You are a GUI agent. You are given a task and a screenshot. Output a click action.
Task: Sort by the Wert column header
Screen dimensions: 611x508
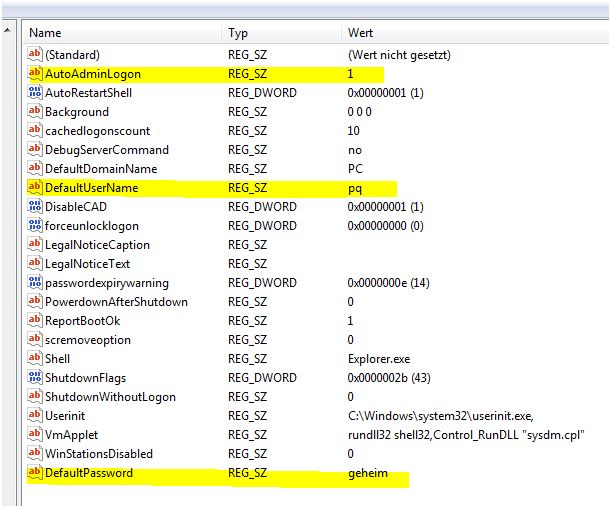pos(475,33)
